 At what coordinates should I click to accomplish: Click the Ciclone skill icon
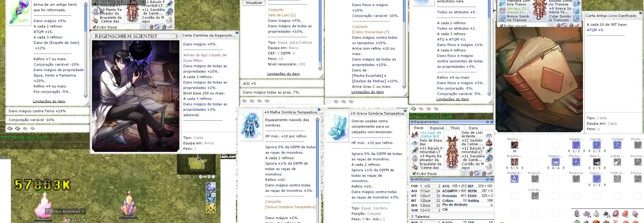click(617, 145)
